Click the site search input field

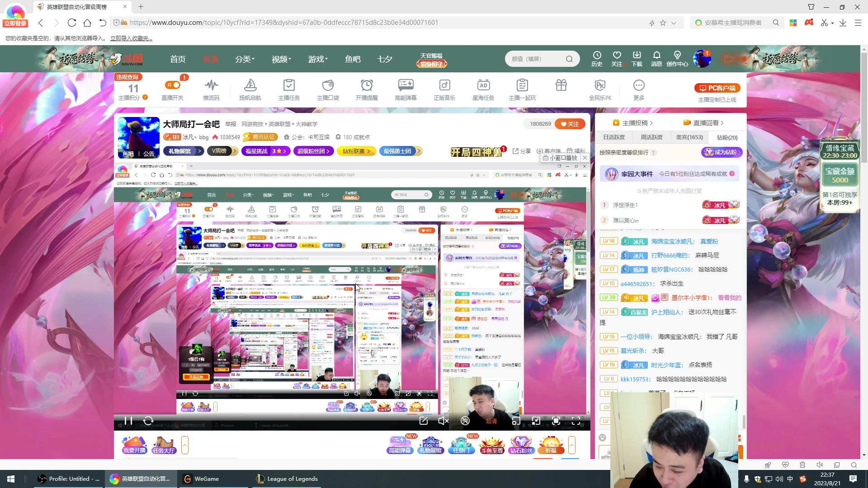537,59
